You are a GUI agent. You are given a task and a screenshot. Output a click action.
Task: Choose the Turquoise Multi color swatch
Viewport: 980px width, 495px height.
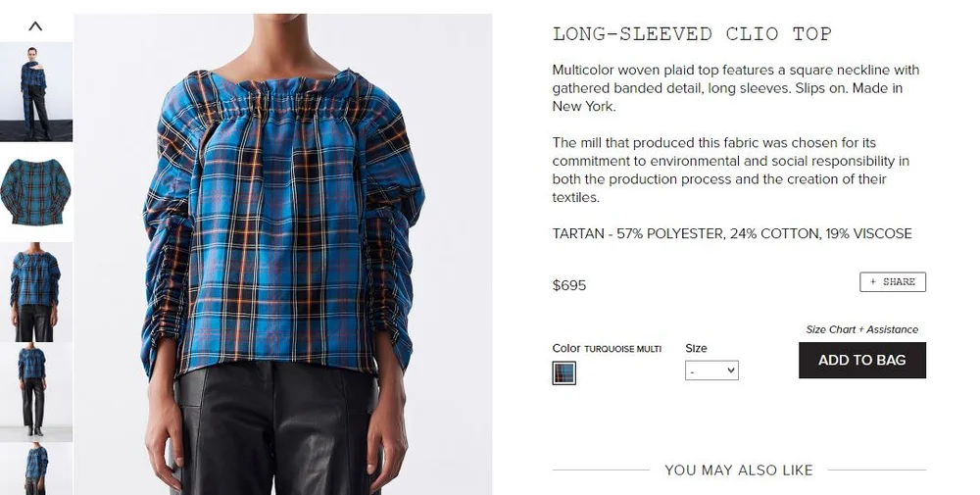click(x=563, y=372)
